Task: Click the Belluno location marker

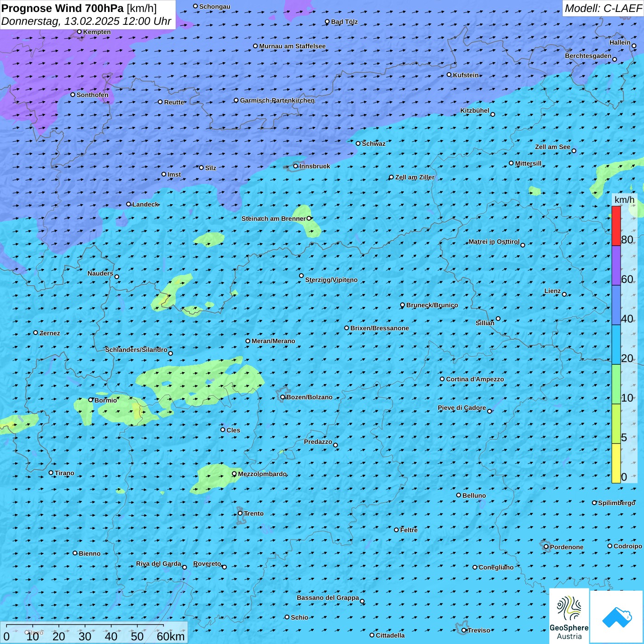Action: click(x=459, y=495)
